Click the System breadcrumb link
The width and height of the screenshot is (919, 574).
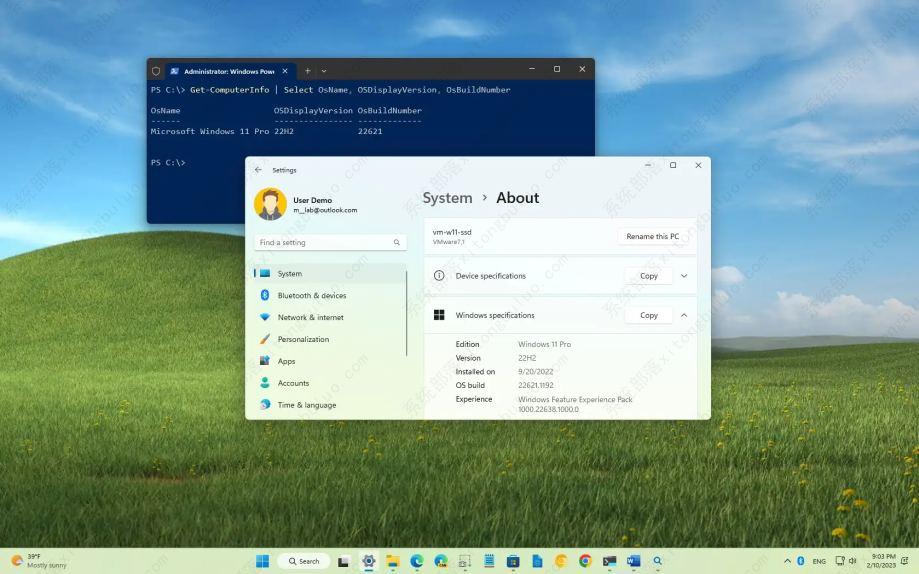447,198
